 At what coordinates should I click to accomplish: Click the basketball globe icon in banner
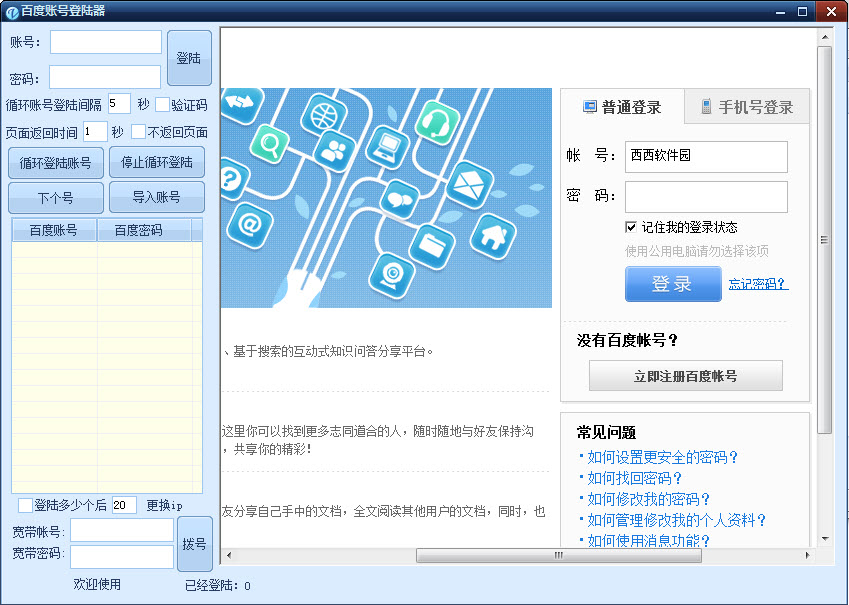click(324, 115)
